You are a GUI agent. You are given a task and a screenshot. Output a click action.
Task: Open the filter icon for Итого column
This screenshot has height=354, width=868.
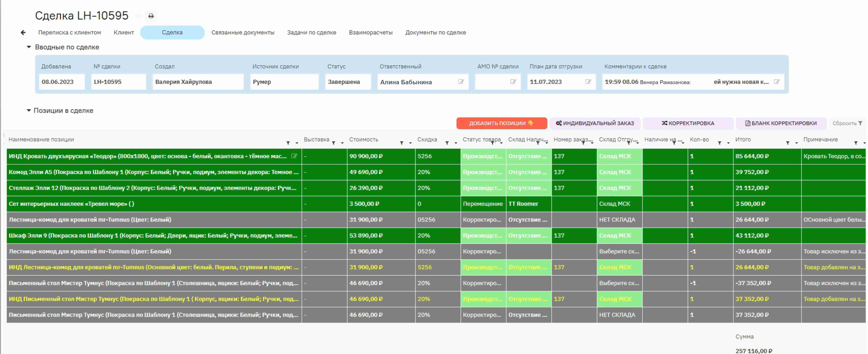788,143
